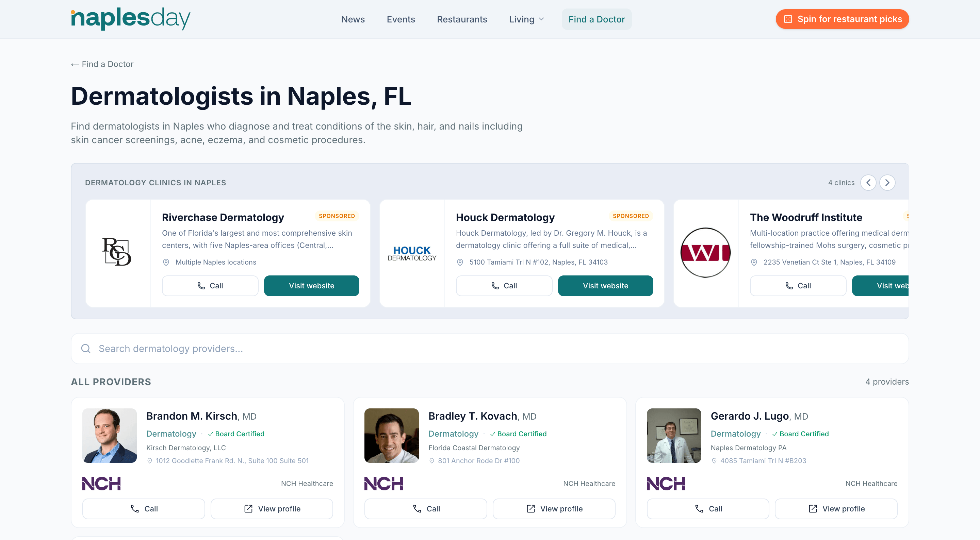
Task: Visit The Woodruff Institute website
Action: click(880, 286)
